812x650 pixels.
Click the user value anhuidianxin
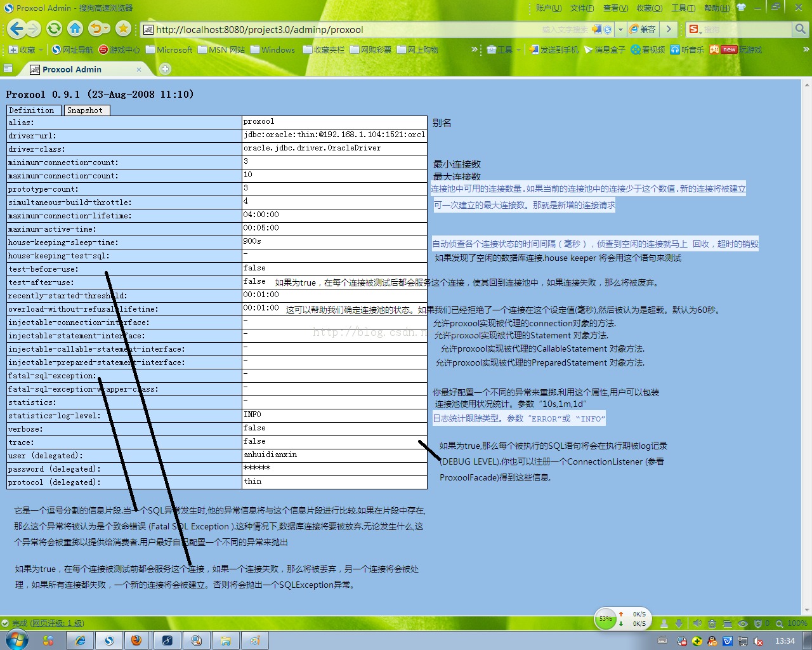(334, 454)
